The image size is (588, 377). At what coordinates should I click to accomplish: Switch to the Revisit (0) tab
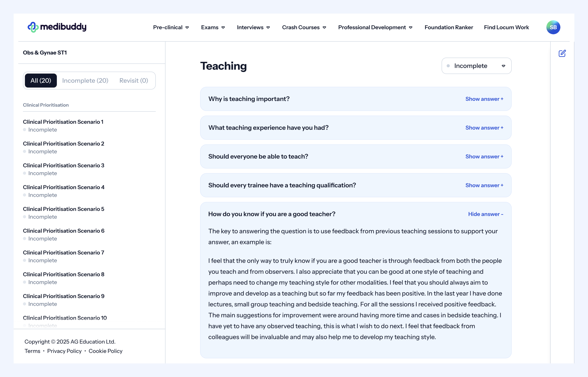(x=134, y=81)
